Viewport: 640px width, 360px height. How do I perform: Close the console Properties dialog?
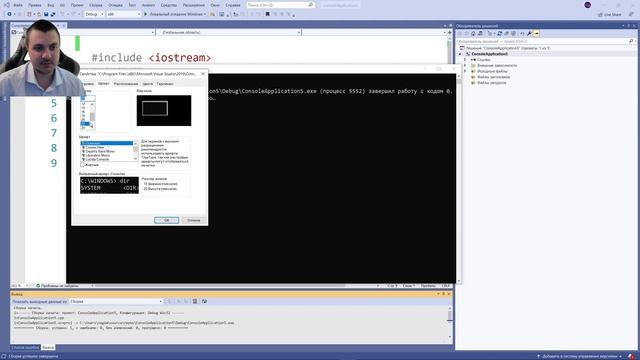(203, 74)
